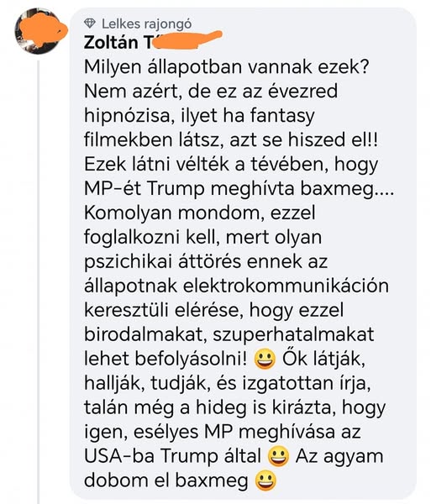The image size is (431, 504).
Task: Click the word 'szuperhatalmakat' in the comment
Action: [293, 334]
